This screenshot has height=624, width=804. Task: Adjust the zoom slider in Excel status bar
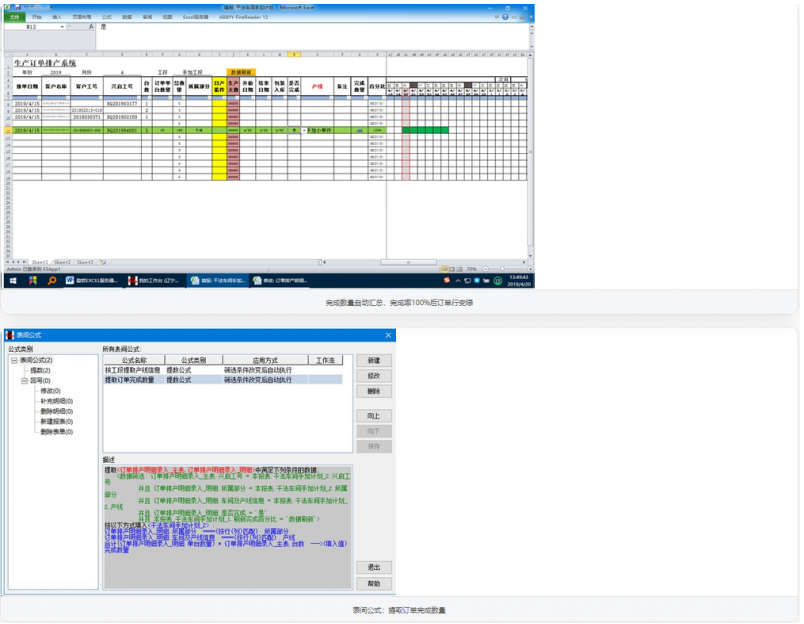[x=502, y=269]
